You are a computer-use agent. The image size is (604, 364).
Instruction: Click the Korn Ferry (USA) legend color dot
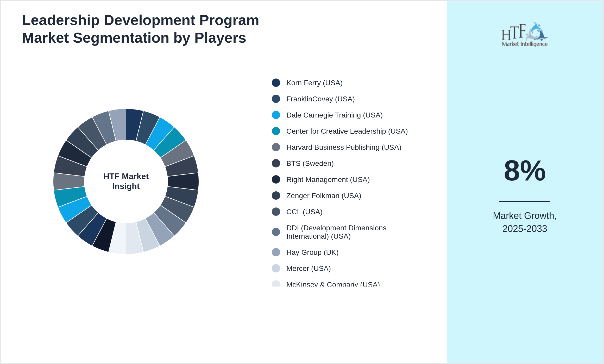pos(276,83)
